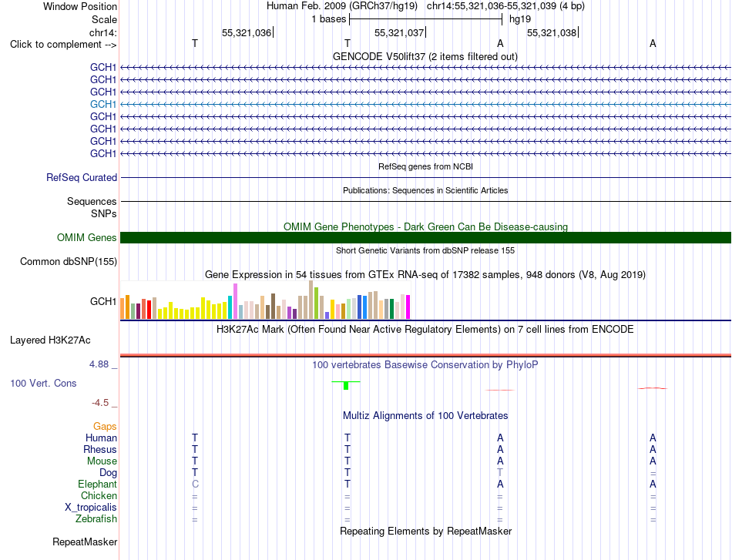
Task: Click the "Common dbSNP(155)" track label
Action: [x=68, y=261]
